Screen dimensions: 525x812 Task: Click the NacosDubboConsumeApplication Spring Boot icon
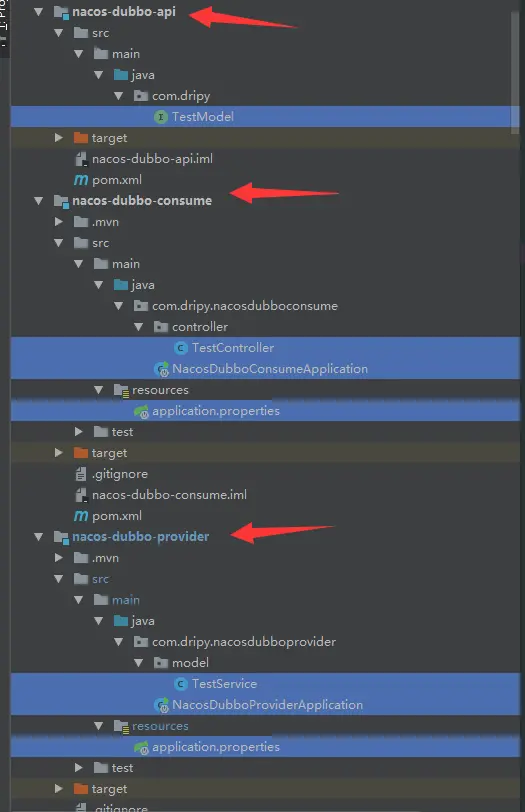162,369
